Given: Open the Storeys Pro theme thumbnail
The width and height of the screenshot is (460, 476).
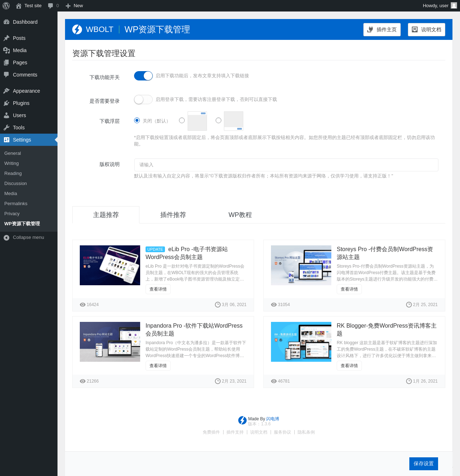Looking at the screenshot, I should pyautogui.click(x=301, y=265).
